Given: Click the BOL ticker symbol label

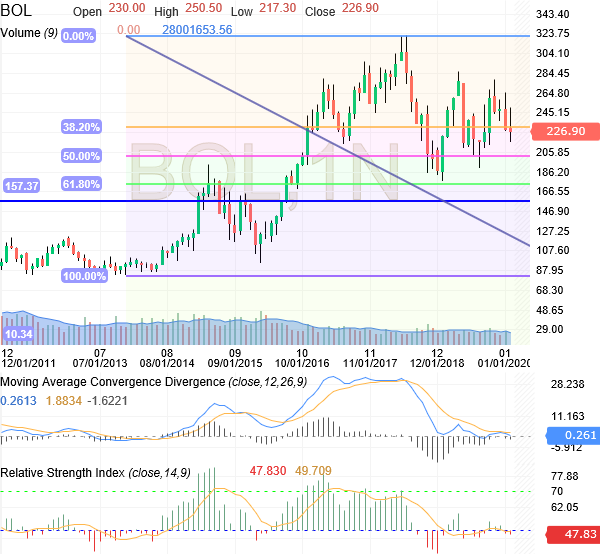Looking at the screenshot, I should coord(16,10).
